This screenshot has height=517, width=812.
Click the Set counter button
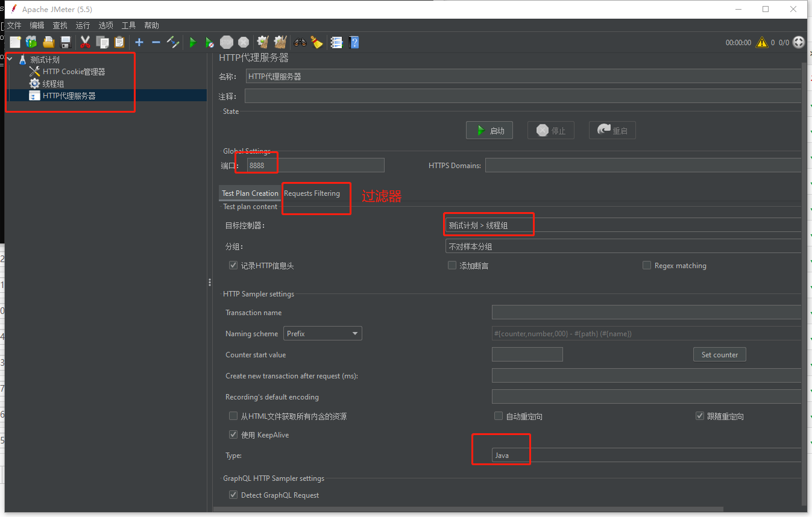pyautogui.click(x=720, y=354)
